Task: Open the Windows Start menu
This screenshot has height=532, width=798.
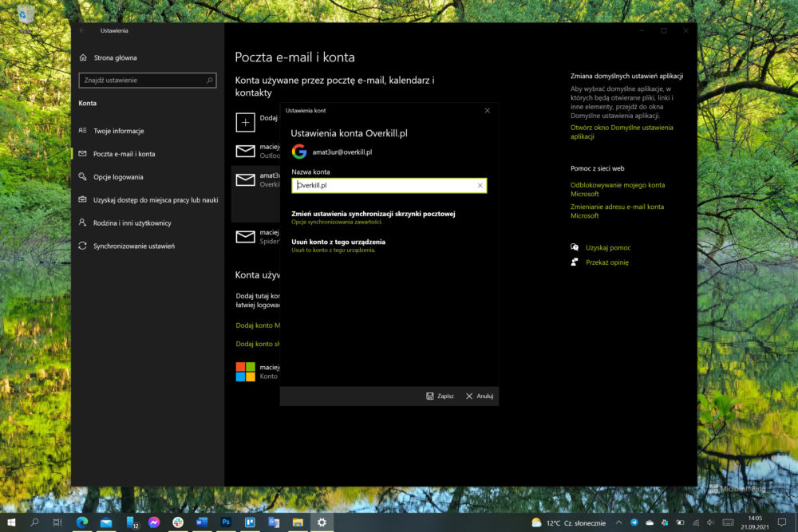Action: (11, 522)
